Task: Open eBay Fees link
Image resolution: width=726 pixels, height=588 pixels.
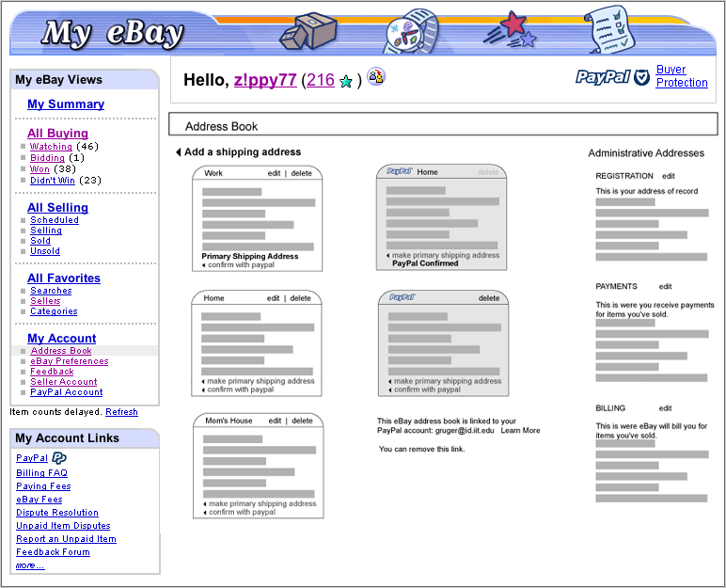Action: tap(39, 500)
